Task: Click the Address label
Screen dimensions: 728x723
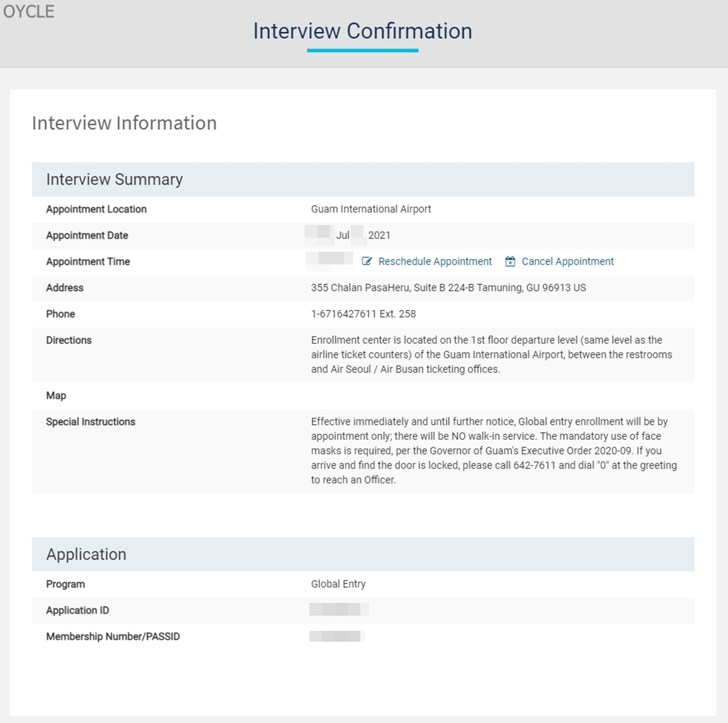Action: 65,288
